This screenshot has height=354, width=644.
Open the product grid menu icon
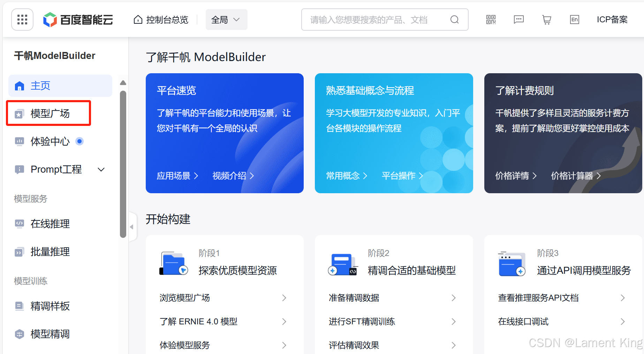point(22,20)
